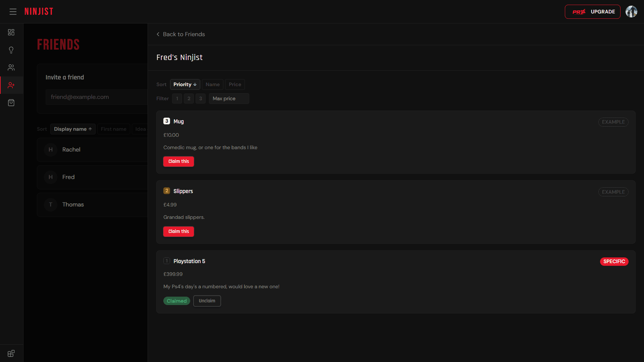Viewport: 644px width, 362px height.
Task: Filter by priority 1
Action: tap(177, 99)
